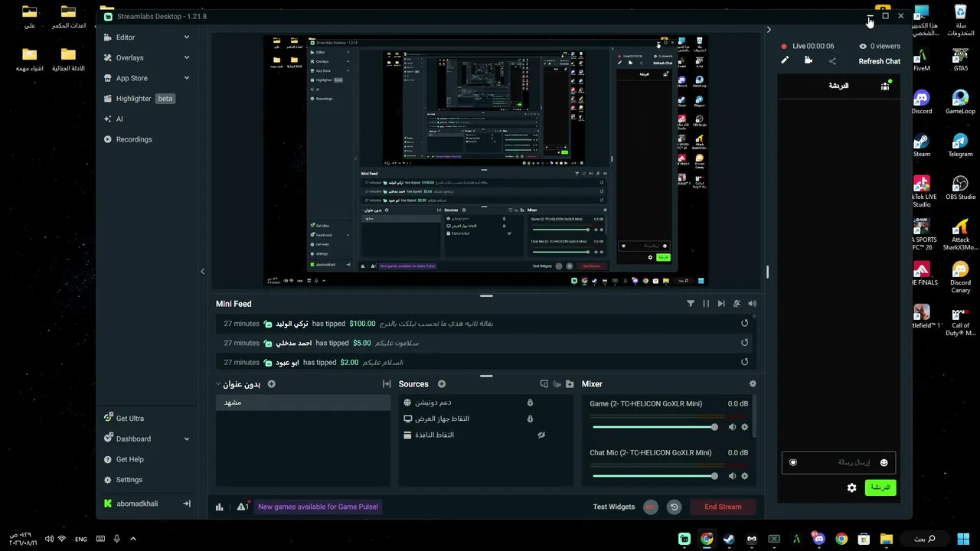Open the notifications warning icon
This screenshot has height=551, width=980.
click(243, 507)
